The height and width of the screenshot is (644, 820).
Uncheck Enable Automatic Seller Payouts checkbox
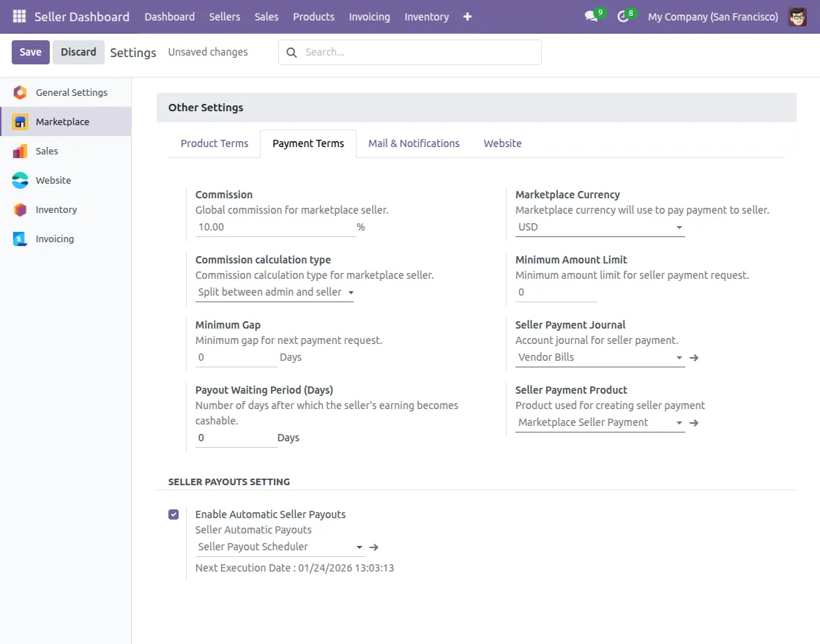pyautogui.click(x=174, y=514)
